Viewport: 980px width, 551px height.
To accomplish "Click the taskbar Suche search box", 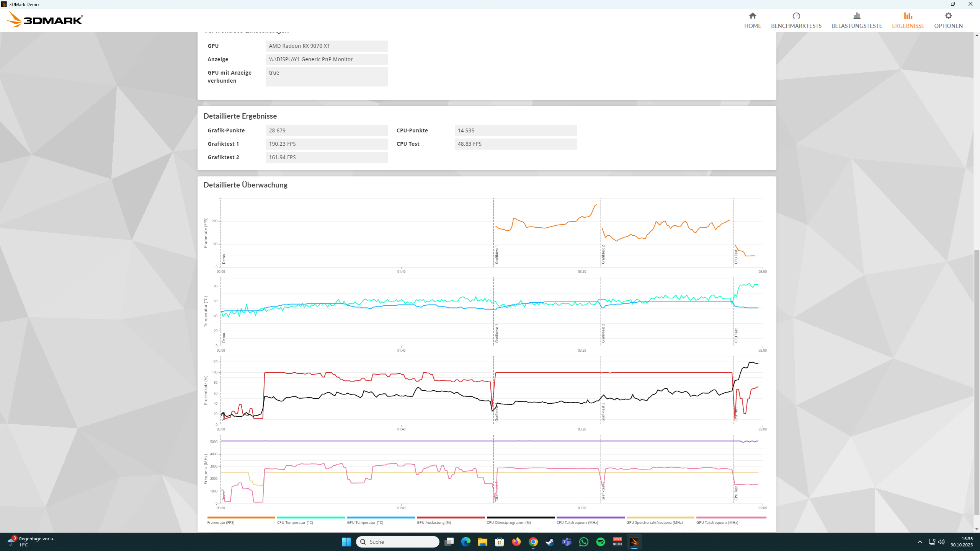I will pos(397,542).
